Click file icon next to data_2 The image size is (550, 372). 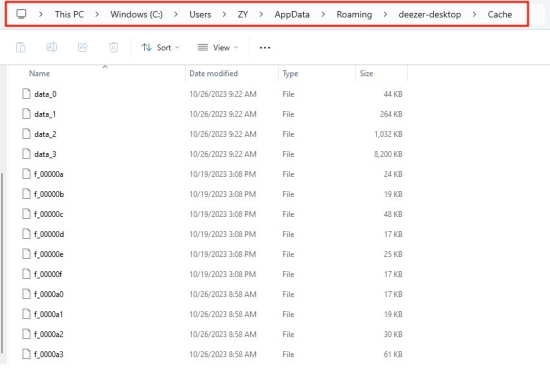coord(26,134)
